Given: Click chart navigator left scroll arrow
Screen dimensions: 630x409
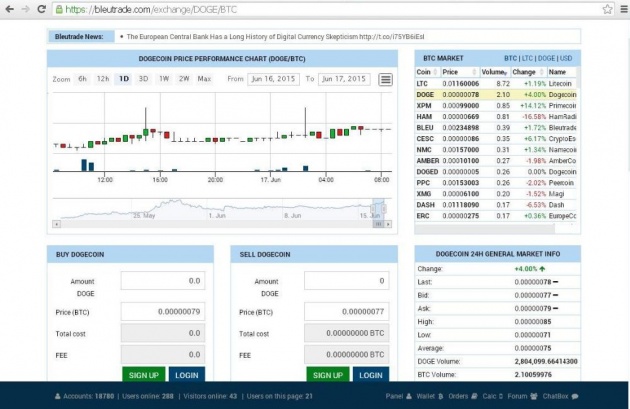Looking at the screenshot, I should [x=56, y=224].
